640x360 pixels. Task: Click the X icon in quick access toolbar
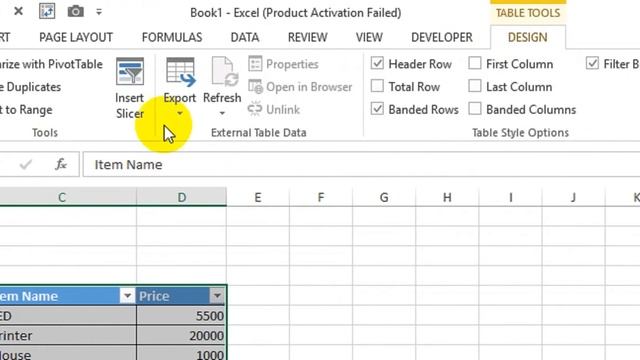click(18, 11)
